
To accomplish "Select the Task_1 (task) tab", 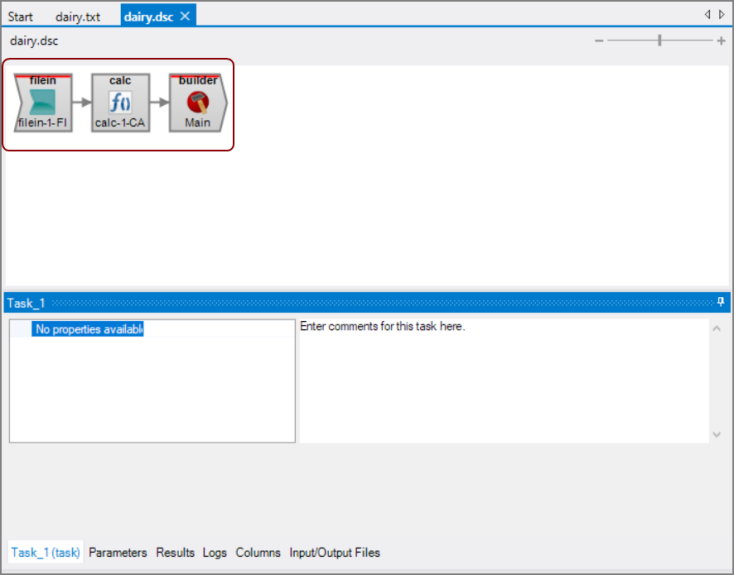I will pos(46,553).
